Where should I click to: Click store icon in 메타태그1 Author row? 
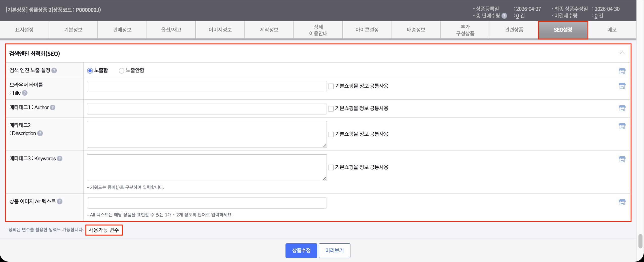622,108
